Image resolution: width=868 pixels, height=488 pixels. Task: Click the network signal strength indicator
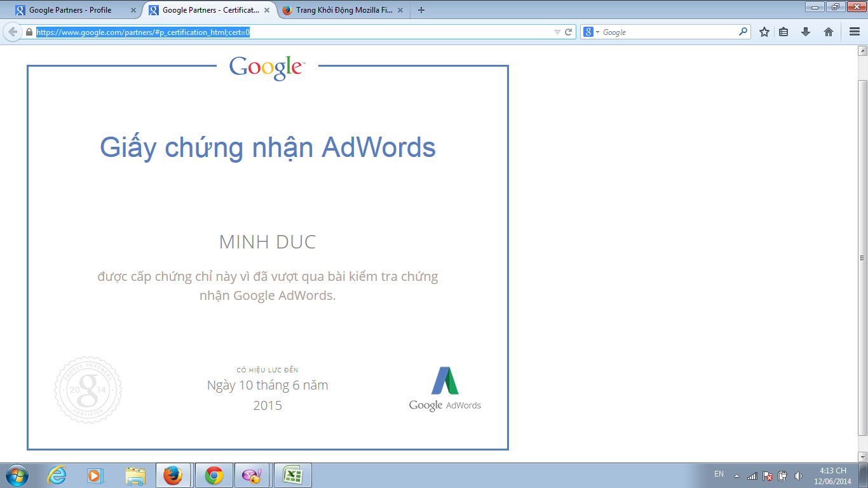click(x=752, y=475)
